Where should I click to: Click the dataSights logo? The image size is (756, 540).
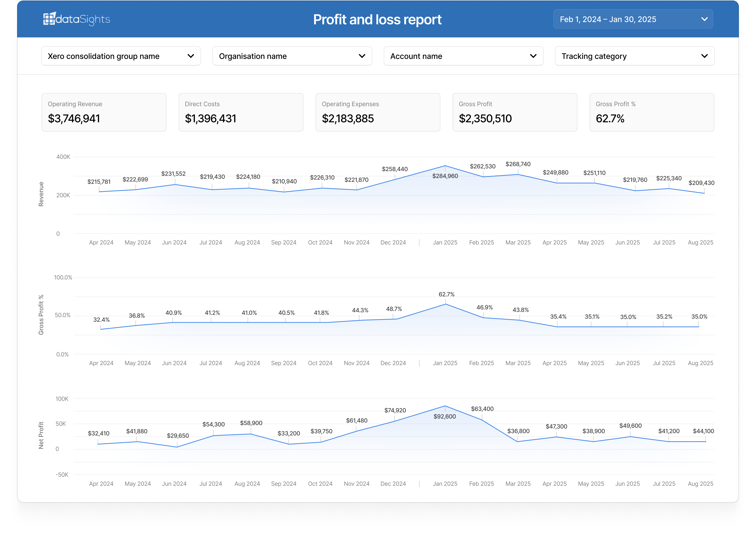(x=76, y=19)
